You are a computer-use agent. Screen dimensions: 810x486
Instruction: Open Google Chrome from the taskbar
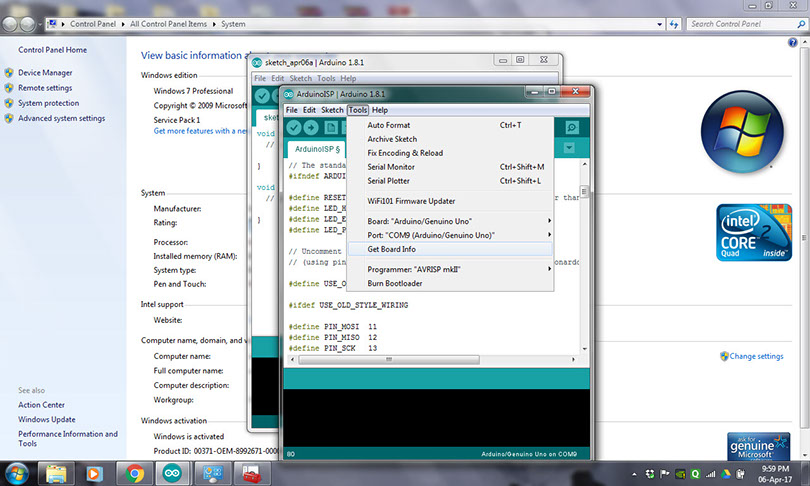135,473
